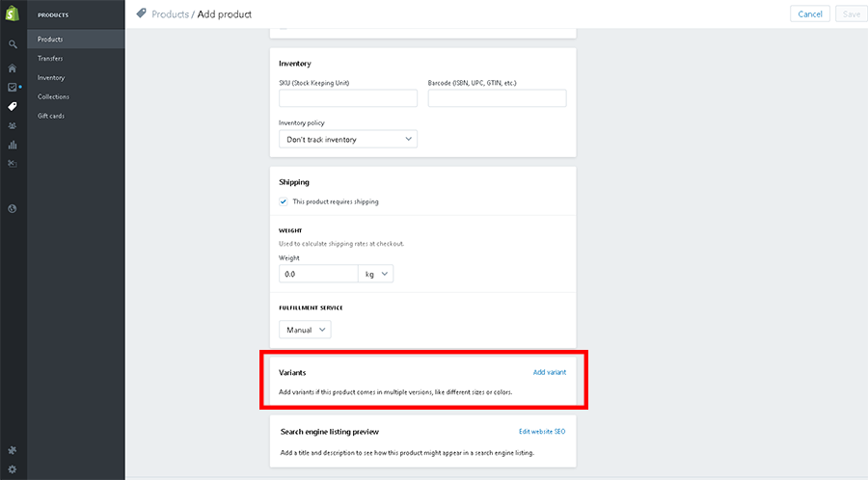Open the kg weight unit dropdown
This screenshot has width=868, height=480.
(376, 274)
